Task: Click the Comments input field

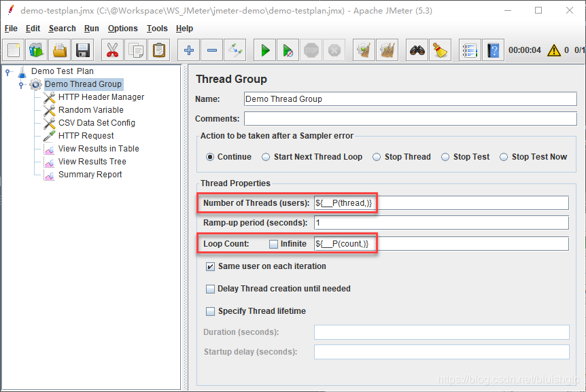Action: coord(411,119)
